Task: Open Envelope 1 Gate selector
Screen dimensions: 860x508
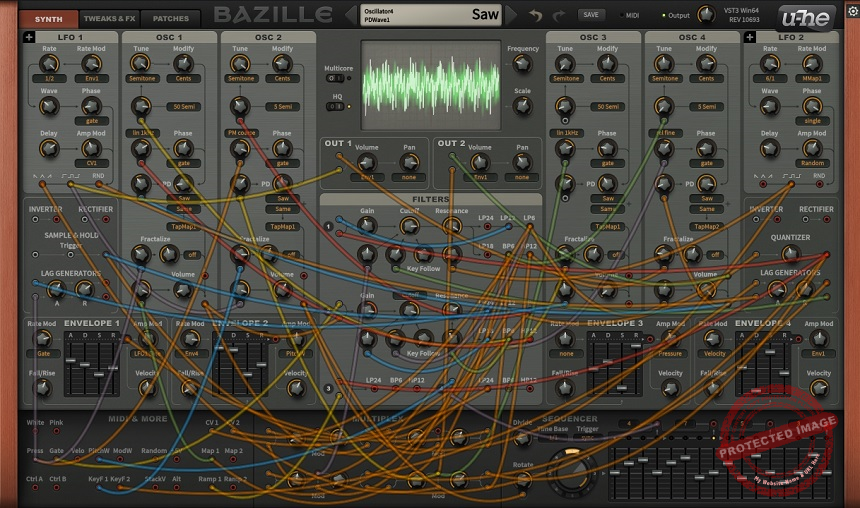Action: [x=43, y=354]
